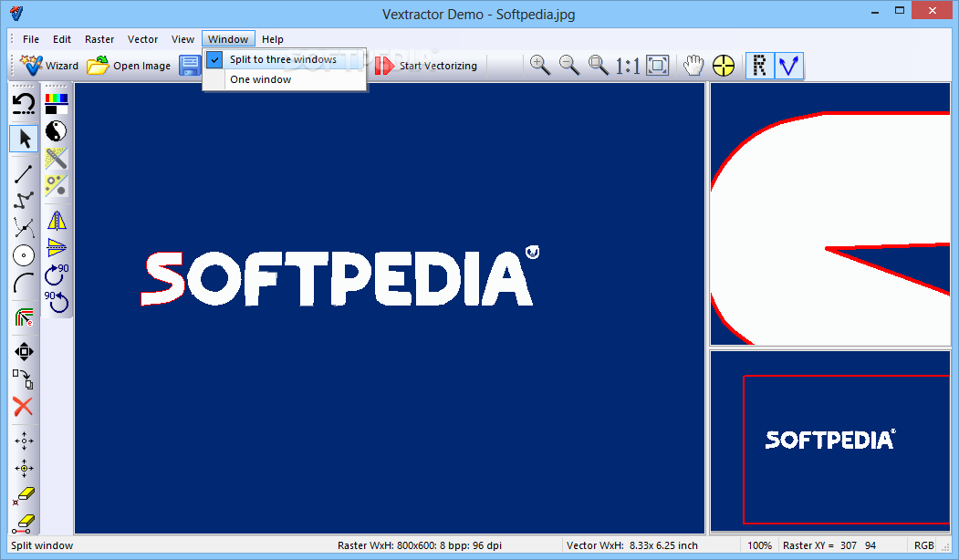The height and width of the screenshot is (560, 959).
Task: Open the Edit menu
Action: [x=62, y=39]
